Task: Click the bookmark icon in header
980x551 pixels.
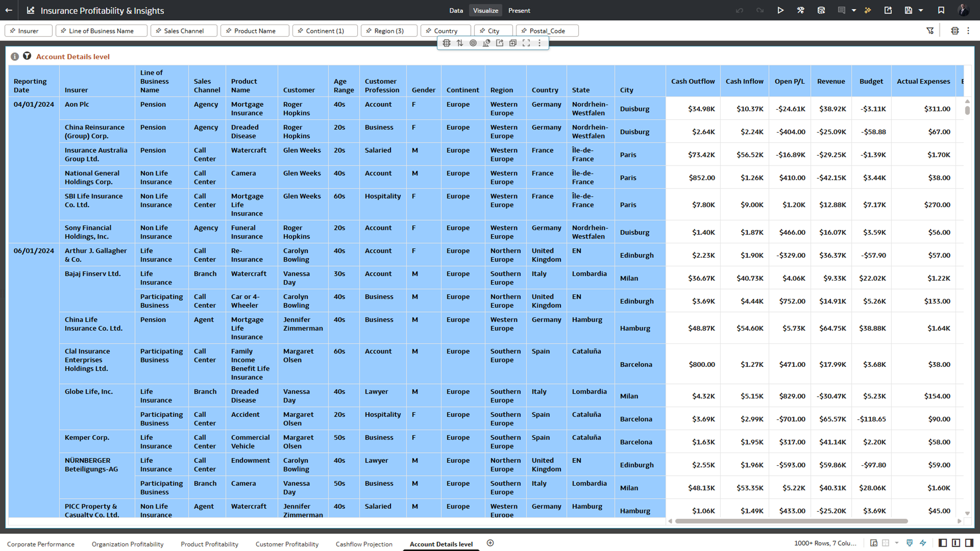Action: tap(941, 10)
